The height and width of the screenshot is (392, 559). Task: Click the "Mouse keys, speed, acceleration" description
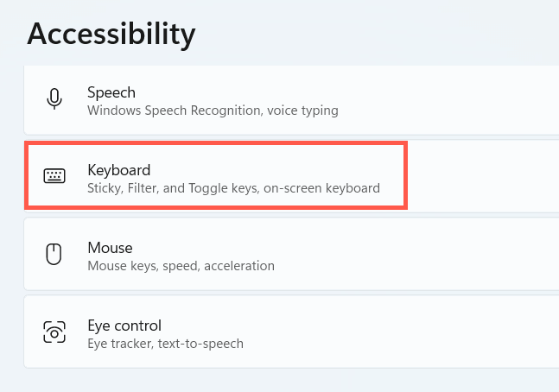tap(181, 266)
